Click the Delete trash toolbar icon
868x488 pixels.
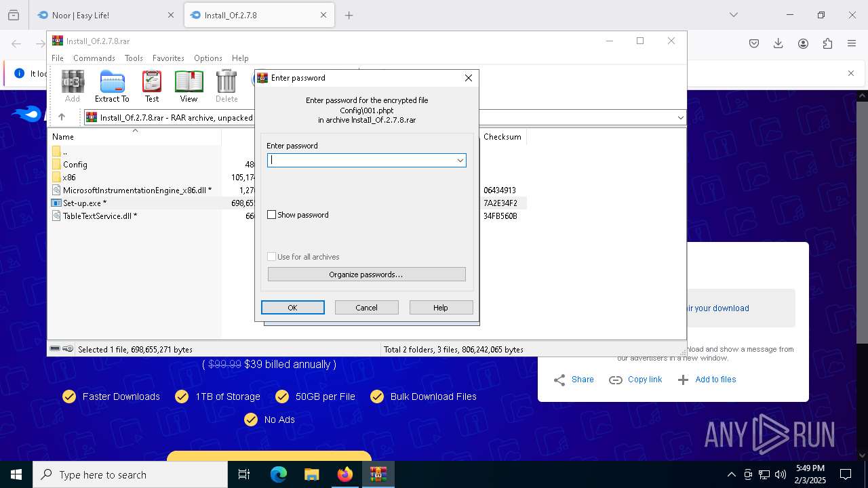tap(226, 86)
